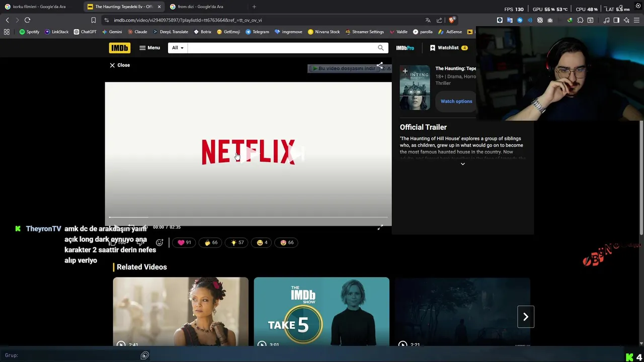This screenshot has width=644, height=362.
Task: Toggle the browser sidebar panel
Action: [616, 20]
